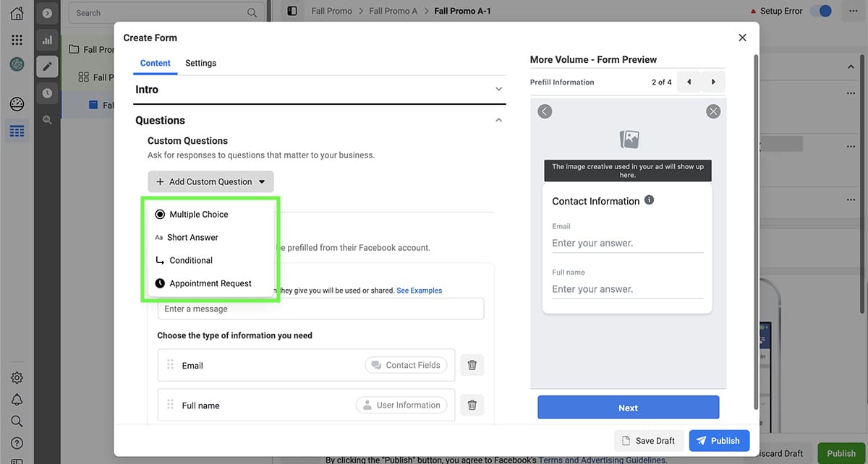Switch to the Settings tab
This screenshot has width=868, height=464.
(x=200, y=63)
